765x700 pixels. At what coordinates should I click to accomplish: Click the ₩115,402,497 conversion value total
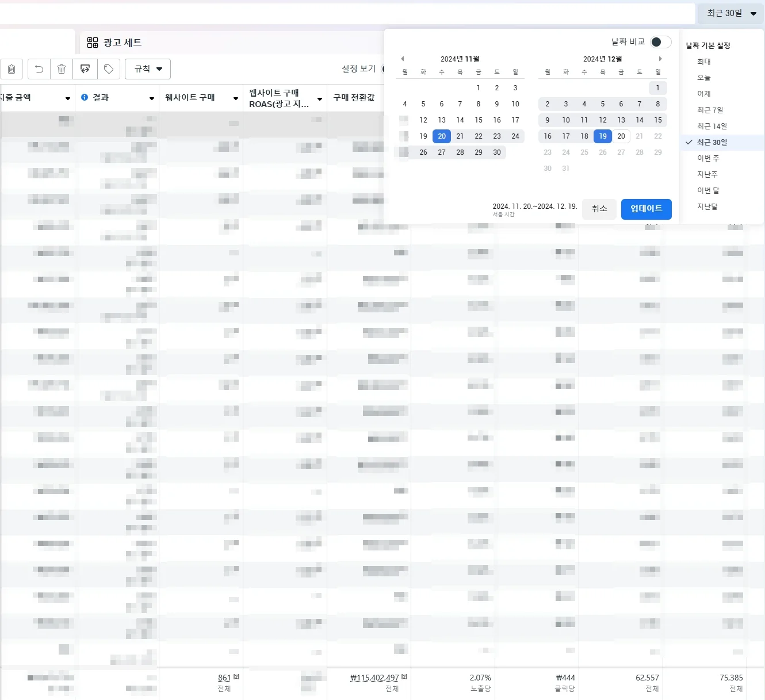374,678
